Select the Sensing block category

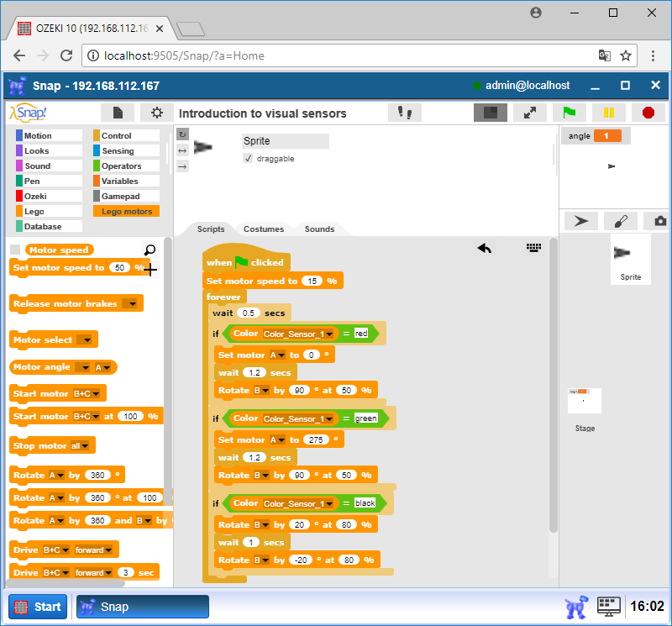127,150
